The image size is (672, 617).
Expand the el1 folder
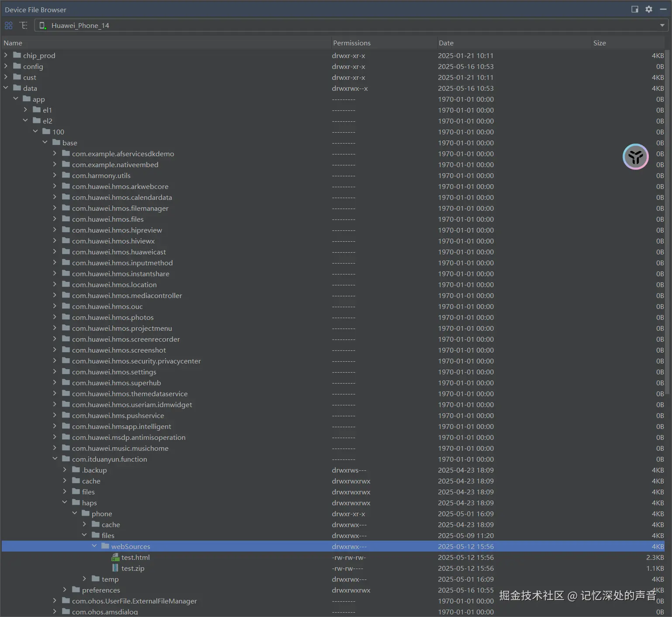pos(25,110)
